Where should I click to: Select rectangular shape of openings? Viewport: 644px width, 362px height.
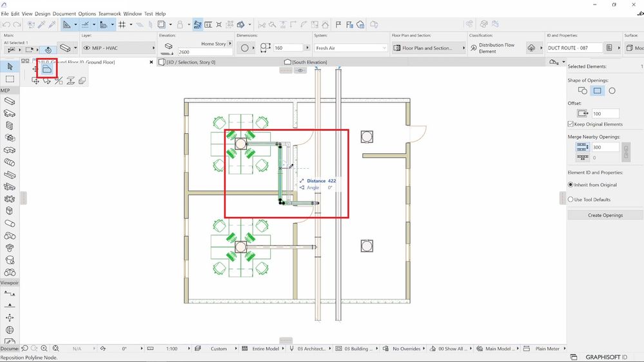click(597, 91)
